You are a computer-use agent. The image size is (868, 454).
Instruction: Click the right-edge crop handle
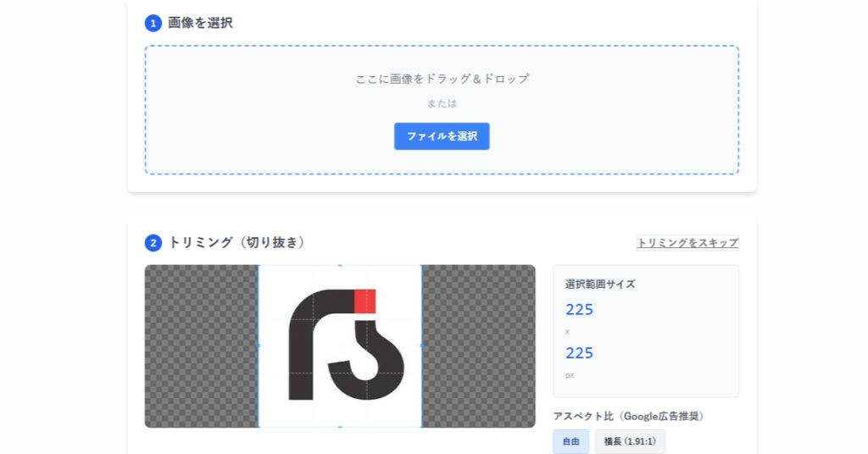tap(421, 346)
